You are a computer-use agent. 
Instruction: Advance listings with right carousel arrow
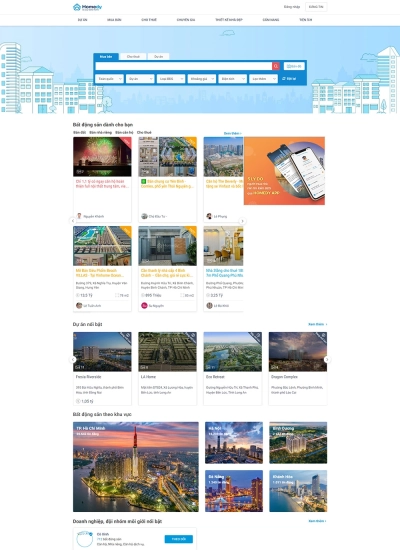click(242, 221)
